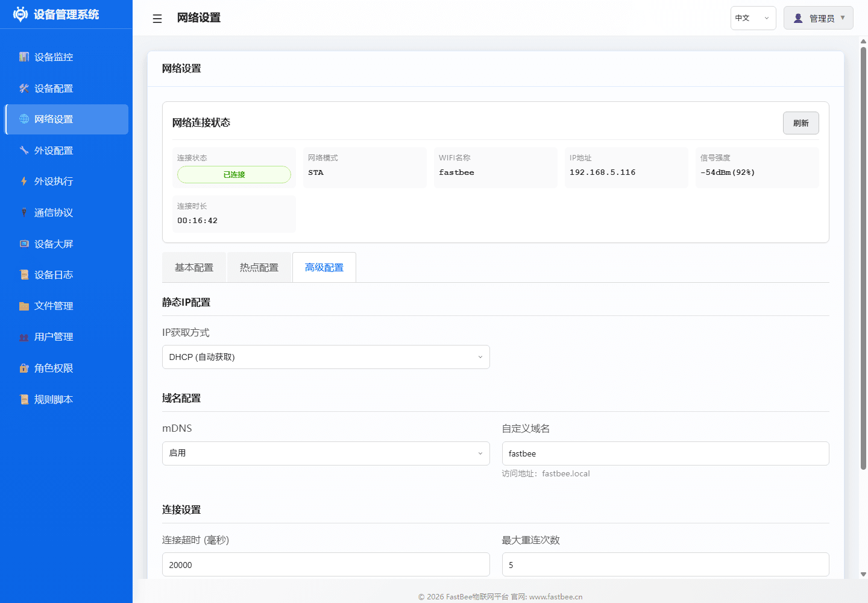Click the 通信协议 sidebar icon
Screen dimensions: 868x603
click(x=24, y=212)
